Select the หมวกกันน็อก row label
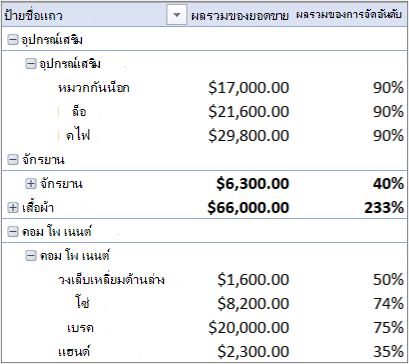 [x=94, y=88]
